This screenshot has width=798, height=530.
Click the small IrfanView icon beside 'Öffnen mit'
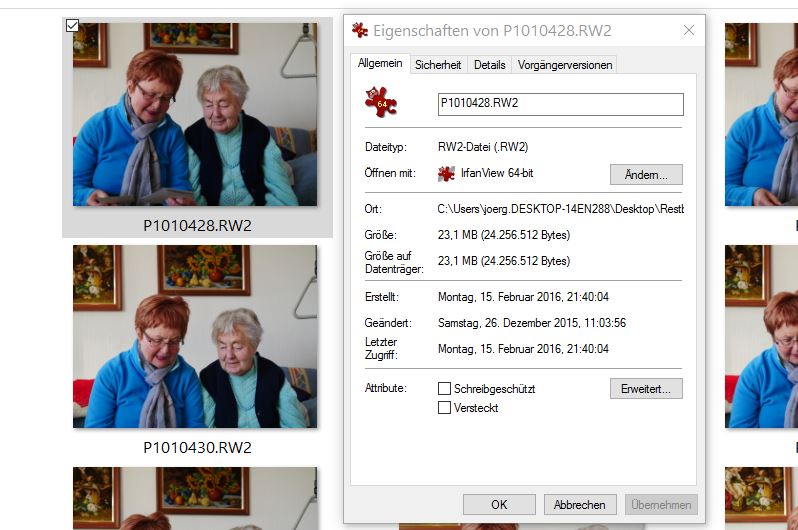(446, 174)
